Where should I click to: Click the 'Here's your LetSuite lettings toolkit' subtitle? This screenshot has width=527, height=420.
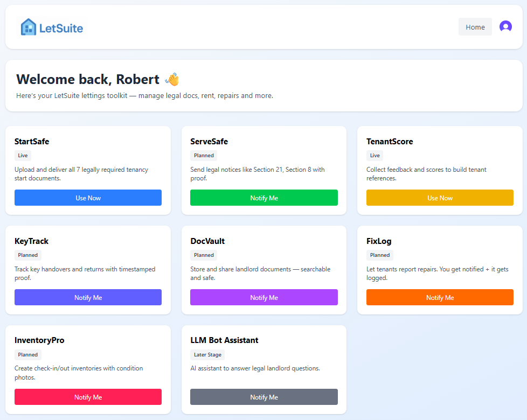(x=144, y=96)
